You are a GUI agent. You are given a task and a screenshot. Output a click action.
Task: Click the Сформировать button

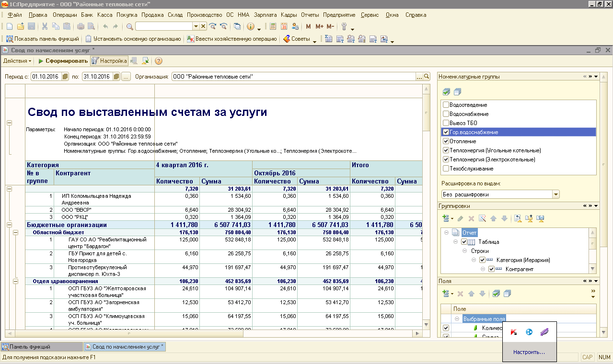tap(63, 61)
